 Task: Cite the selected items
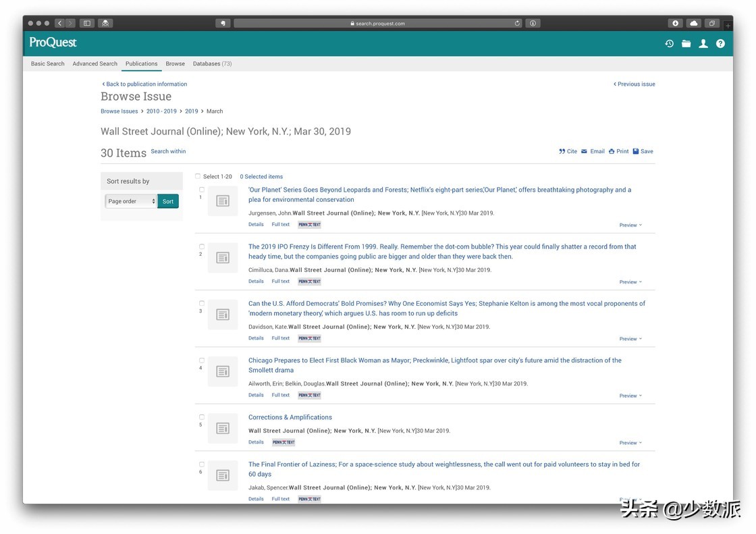[x=568, y=151]
